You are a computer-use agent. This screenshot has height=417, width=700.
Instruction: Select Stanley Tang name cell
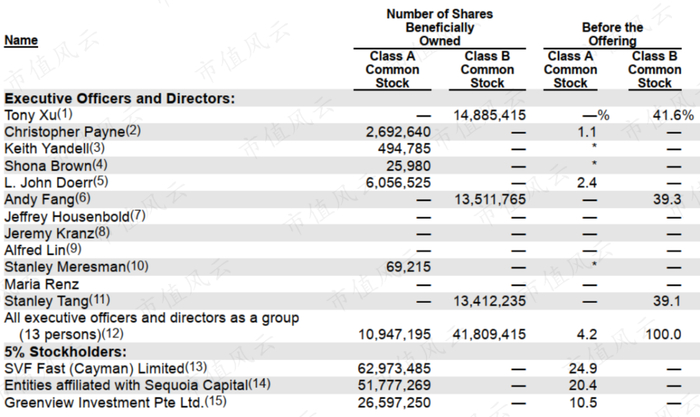(x=57, y=300)
